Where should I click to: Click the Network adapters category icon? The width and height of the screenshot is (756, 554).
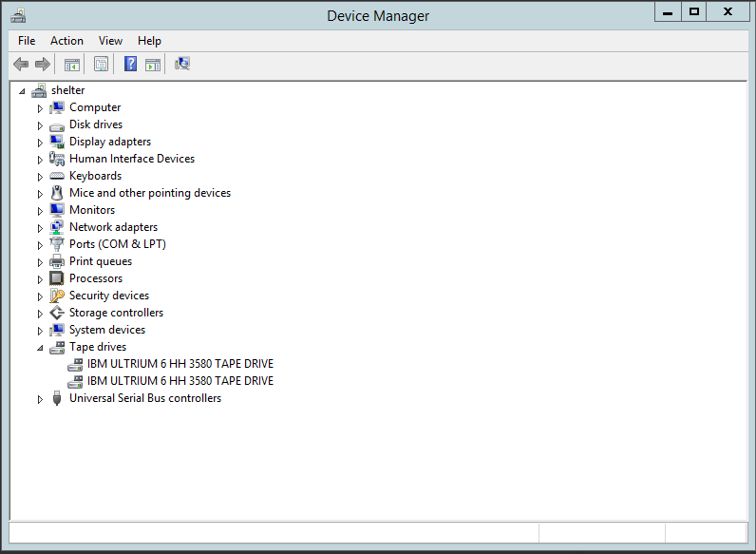click(x=57, y=227)
